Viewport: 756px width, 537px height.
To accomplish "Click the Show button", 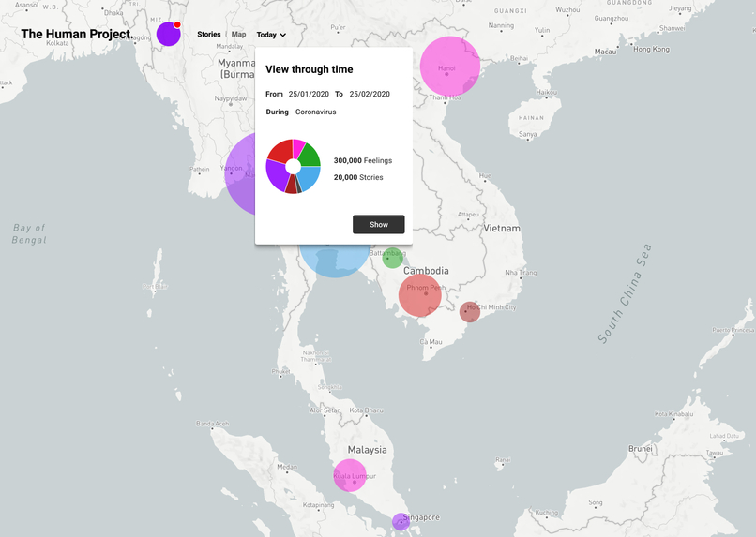I will [379, 224].
